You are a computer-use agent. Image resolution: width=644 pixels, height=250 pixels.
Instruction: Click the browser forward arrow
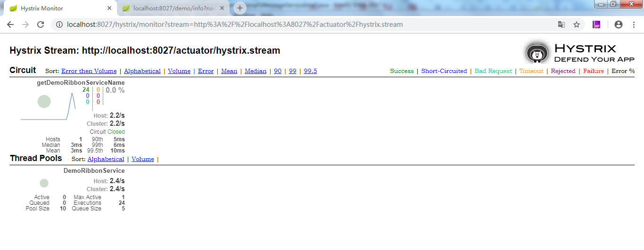[x=25, y=24]
